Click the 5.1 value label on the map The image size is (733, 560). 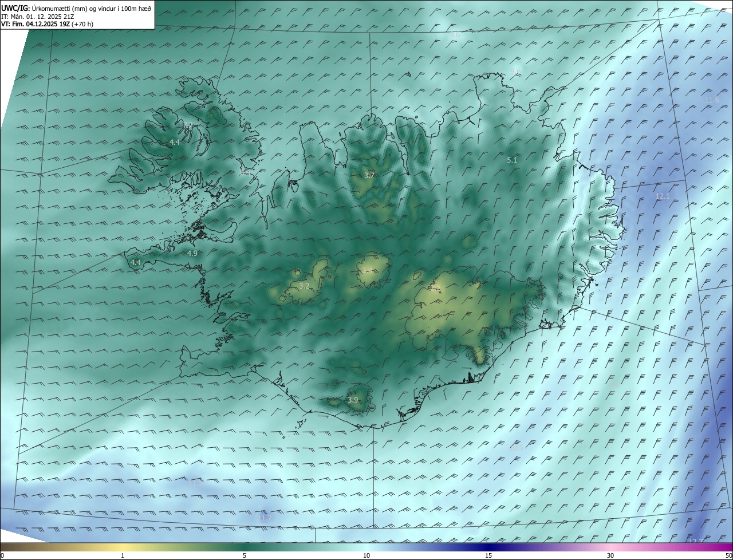(512, 160)
